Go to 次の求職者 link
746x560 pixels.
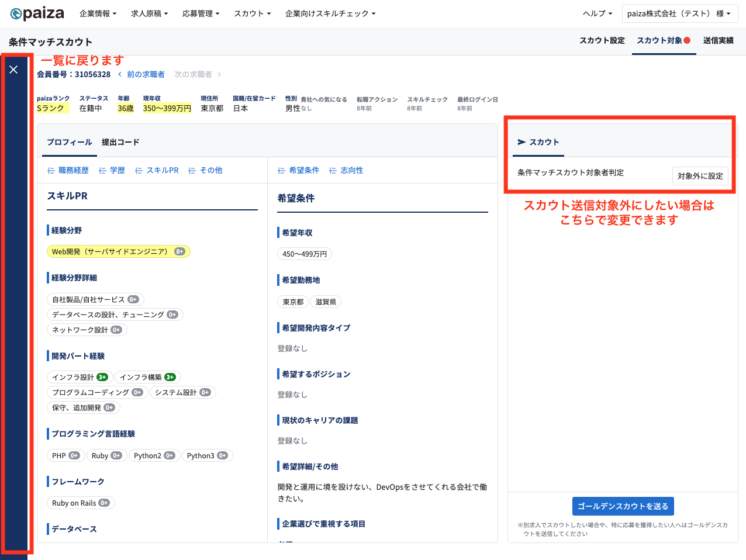click(x=198, y=74)
